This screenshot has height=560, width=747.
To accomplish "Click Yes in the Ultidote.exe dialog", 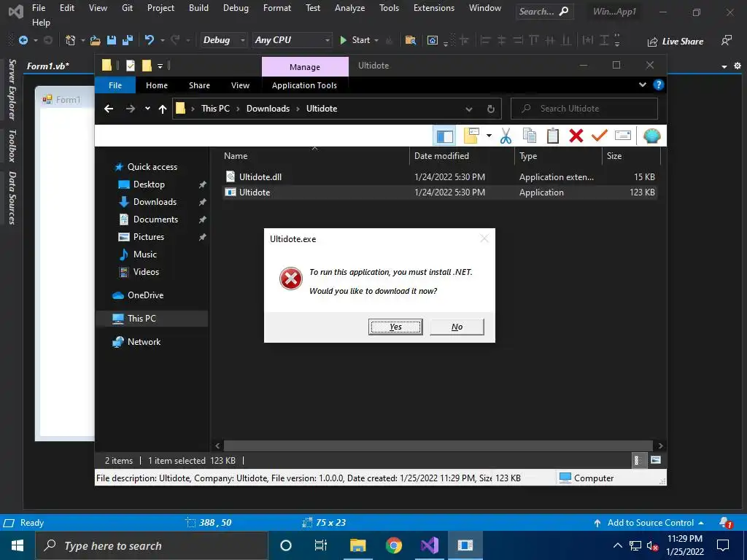I will click(395, 327).
